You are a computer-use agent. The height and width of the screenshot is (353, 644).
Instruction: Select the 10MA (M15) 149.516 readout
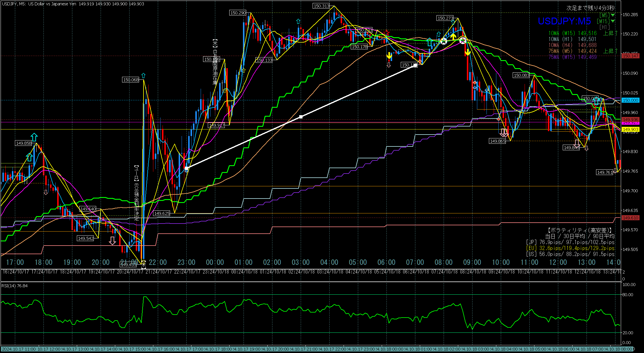(573, 33)
